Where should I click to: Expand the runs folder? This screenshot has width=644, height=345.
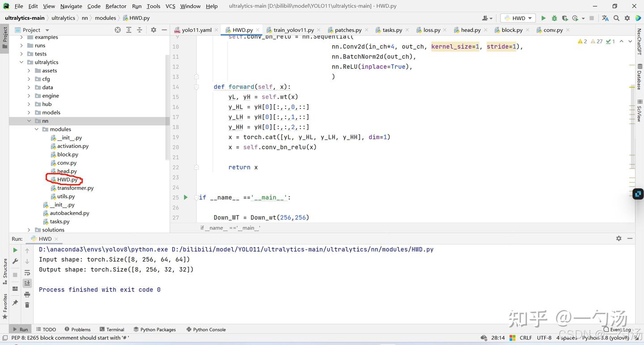pyautogui.click(x=21, y=46)
